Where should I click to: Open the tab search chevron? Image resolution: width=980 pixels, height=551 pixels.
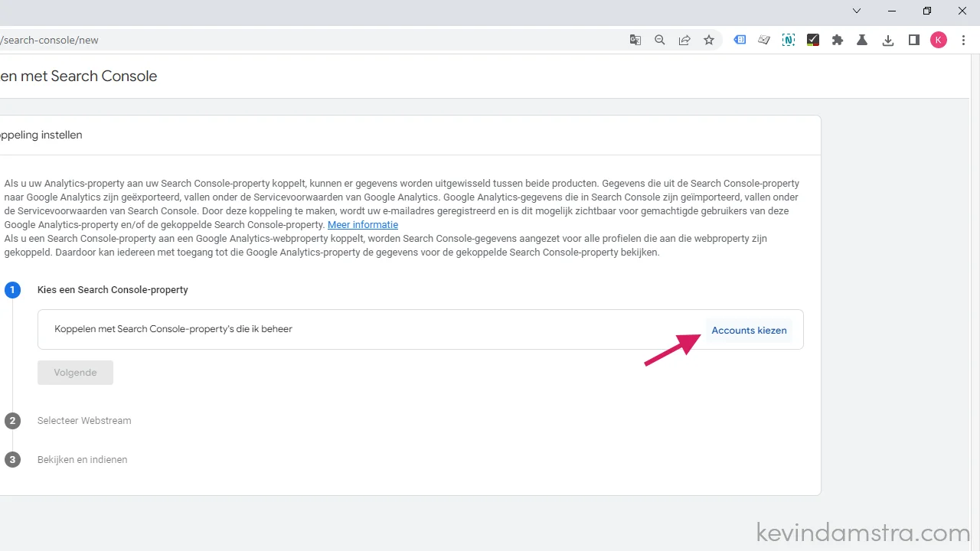coord(857,11)
